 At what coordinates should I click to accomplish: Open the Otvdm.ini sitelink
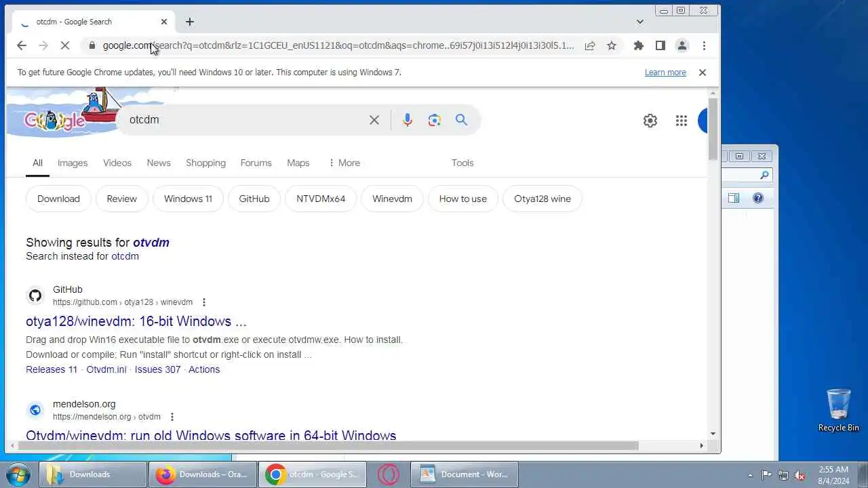(106, 369)
